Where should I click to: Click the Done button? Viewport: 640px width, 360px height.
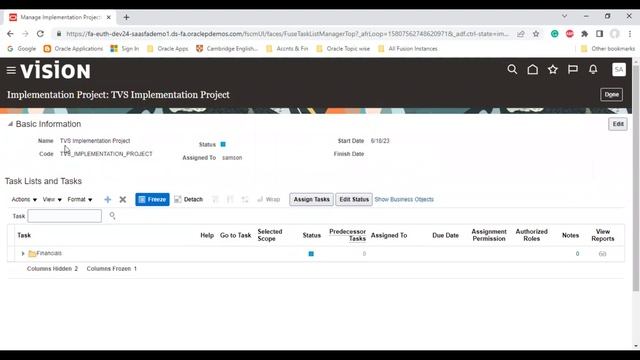(611, 95)
